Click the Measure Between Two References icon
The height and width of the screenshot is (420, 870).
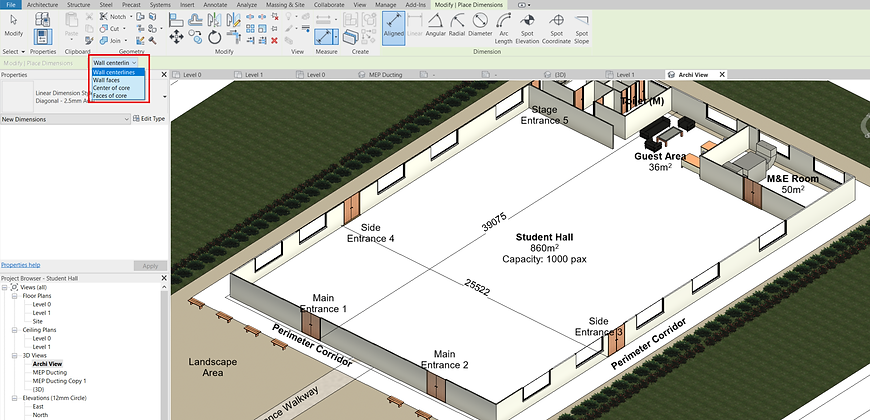tap(323, 37)
